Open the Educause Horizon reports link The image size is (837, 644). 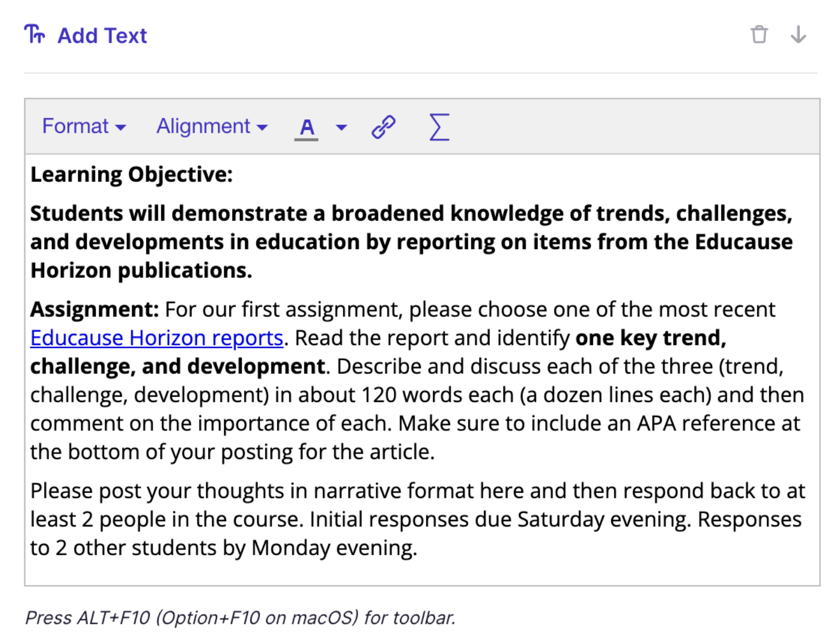tap(156, 338)
